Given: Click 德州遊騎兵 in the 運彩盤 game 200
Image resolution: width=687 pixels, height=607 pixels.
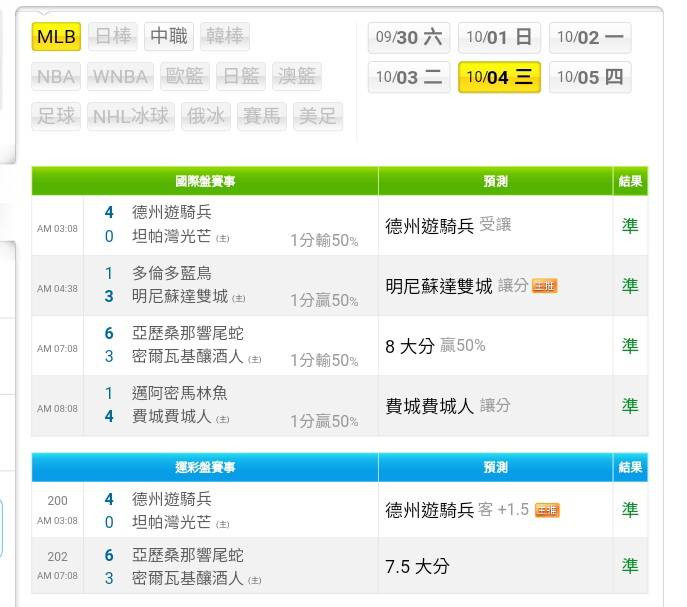Looking at the screenshot, I should tap(172, 499).
